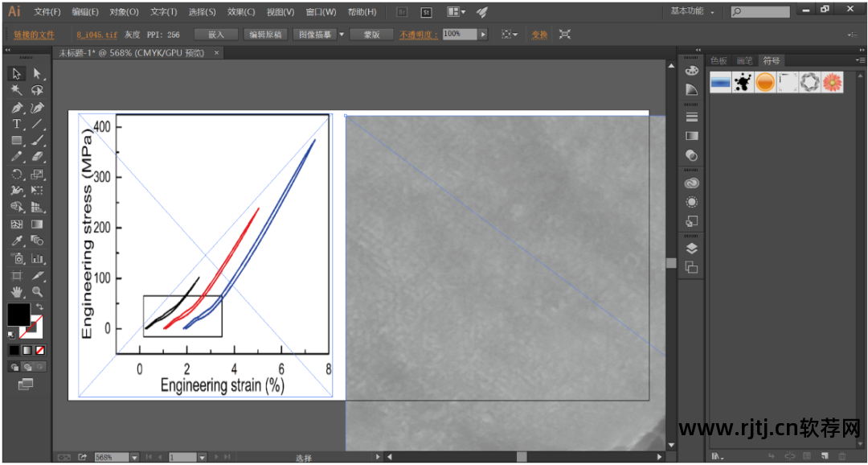This screenshot has height=465, width=868.
Task: Open the 效果(C) menu
Action: (x=241, y=12)
